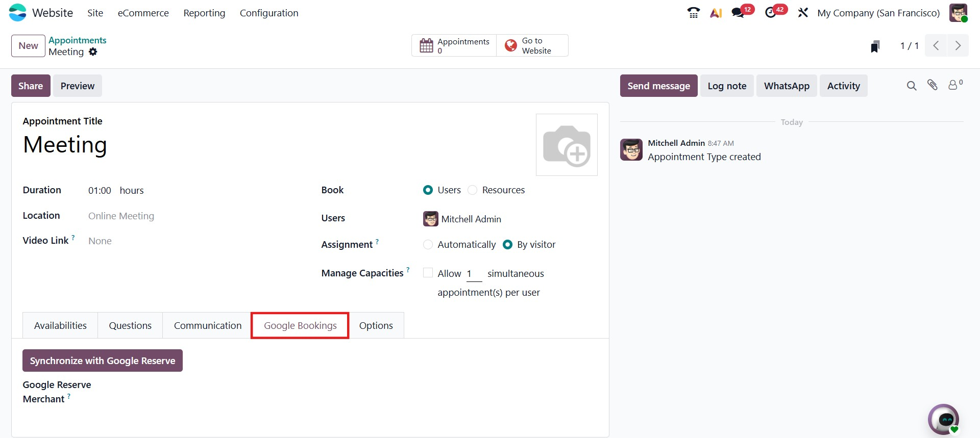Select the Resources radio option

click(473, 190)
